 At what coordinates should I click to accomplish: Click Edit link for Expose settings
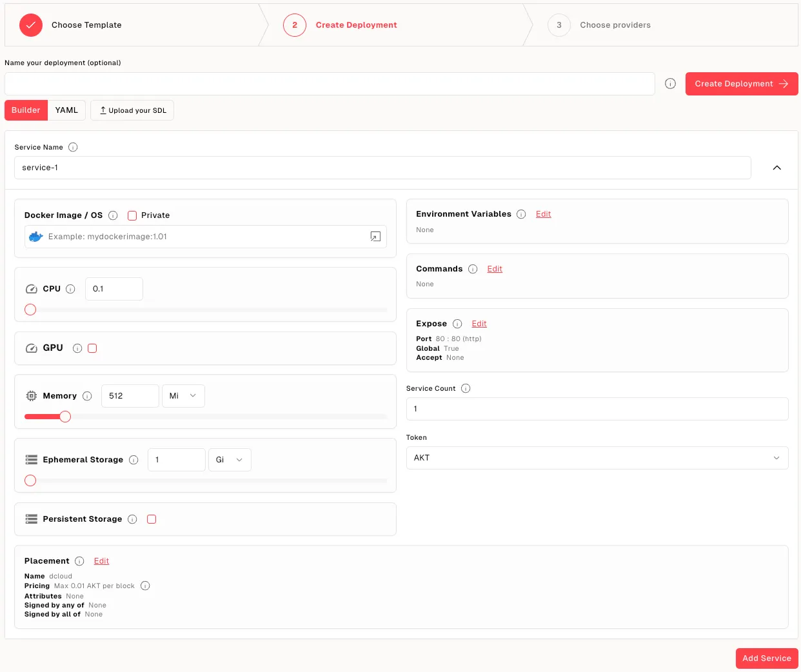tap(479, 324)
